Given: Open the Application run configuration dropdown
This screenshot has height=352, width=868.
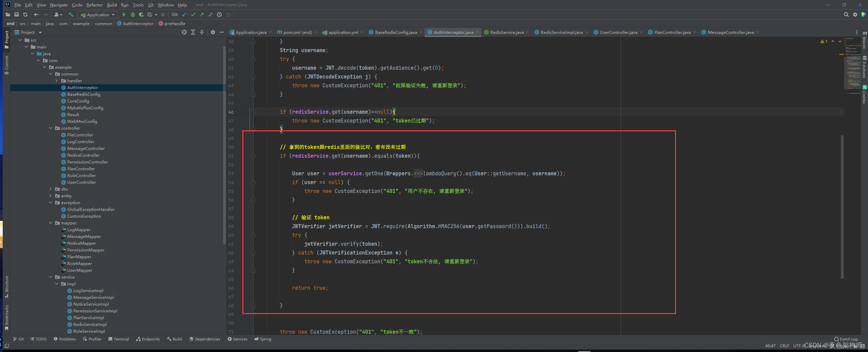Looking at the screenshot, I should [98, 15].
